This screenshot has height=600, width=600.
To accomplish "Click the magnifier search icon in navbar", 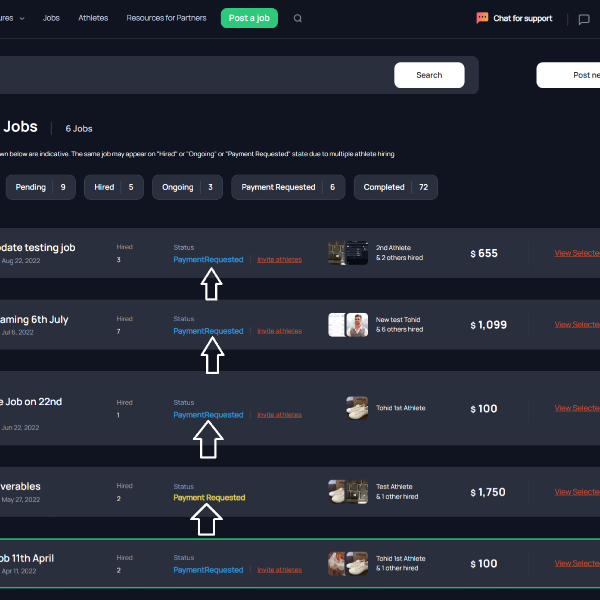I will [x=297, y=18].
